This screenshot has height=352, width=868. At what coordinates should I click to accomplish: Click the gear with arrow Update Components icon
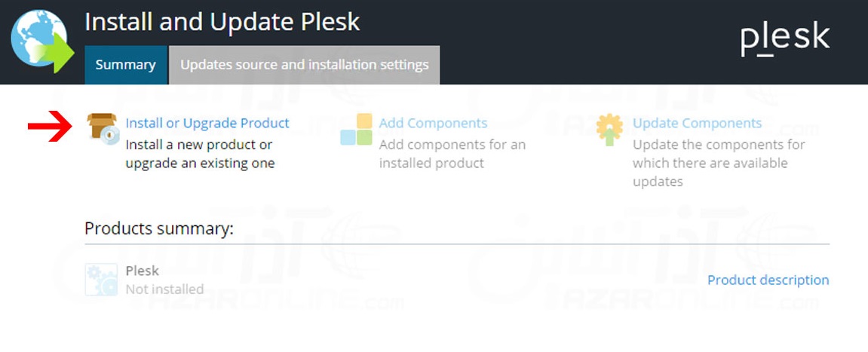coord(609,130)
